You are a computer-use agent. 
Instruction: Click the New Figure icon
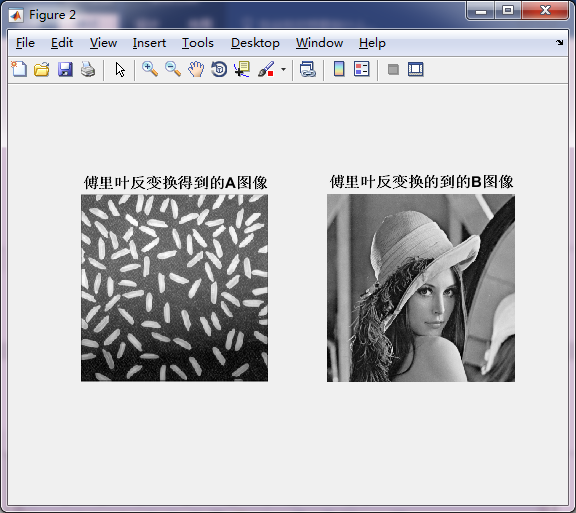19,69
